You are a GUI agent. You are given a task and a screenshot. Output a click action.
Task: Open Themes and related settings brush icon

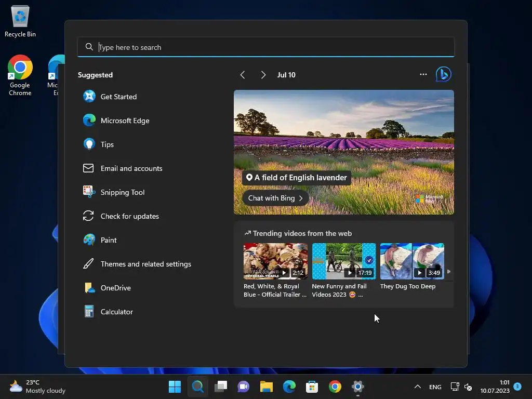(88, 263)
